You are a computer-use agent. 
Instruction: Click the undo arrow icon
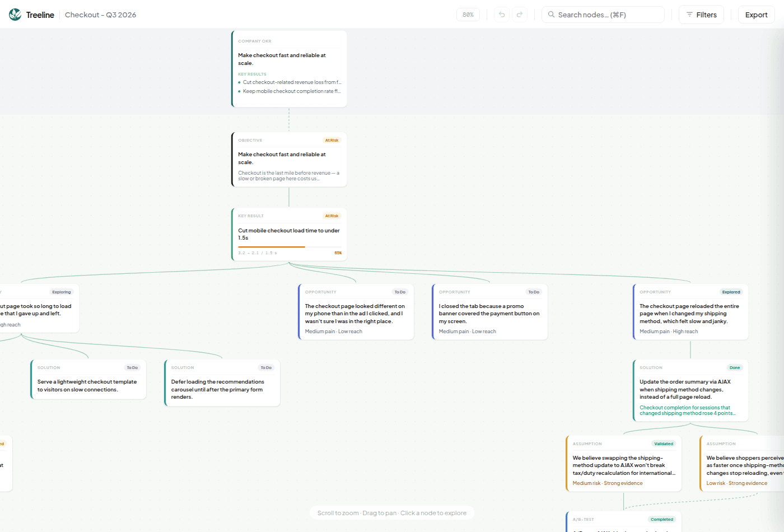502,15
